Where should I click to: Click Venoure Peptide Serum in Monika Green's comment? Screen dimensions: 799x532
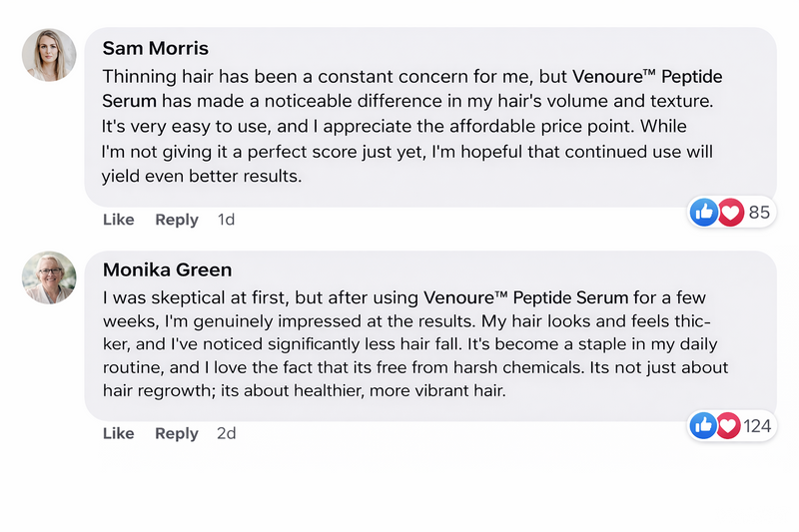click(526, 296)
